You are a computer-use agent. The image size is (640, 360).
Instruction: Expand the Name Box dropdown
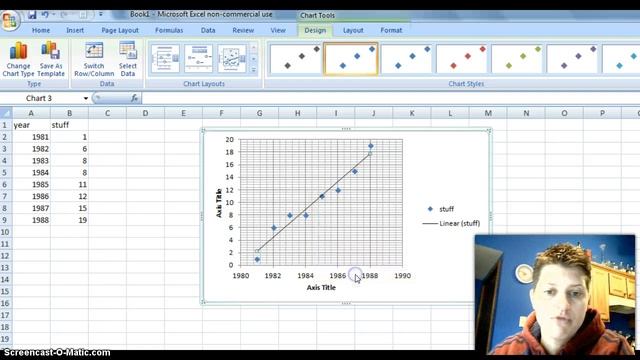[86, 98]
